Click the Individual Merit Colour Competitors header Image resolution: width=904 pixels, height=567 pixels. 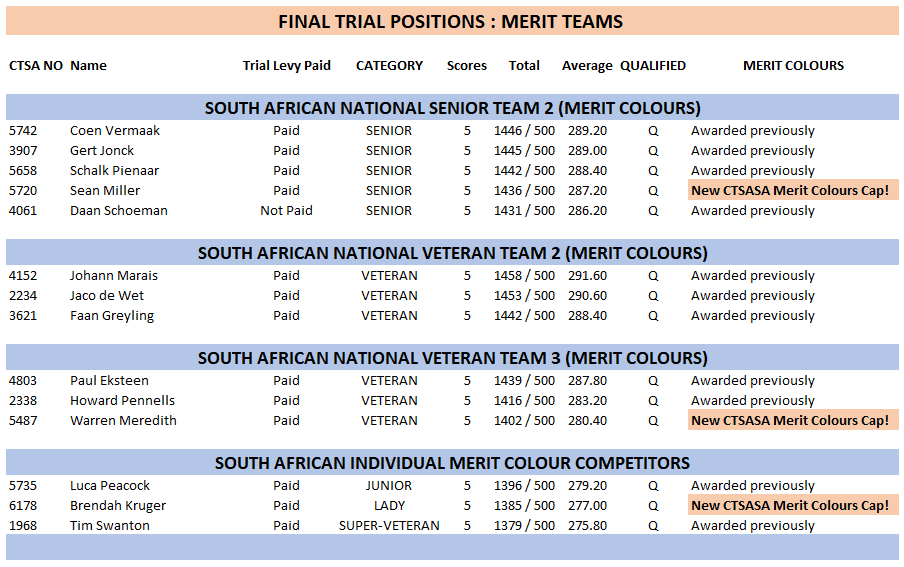point(452,463)
